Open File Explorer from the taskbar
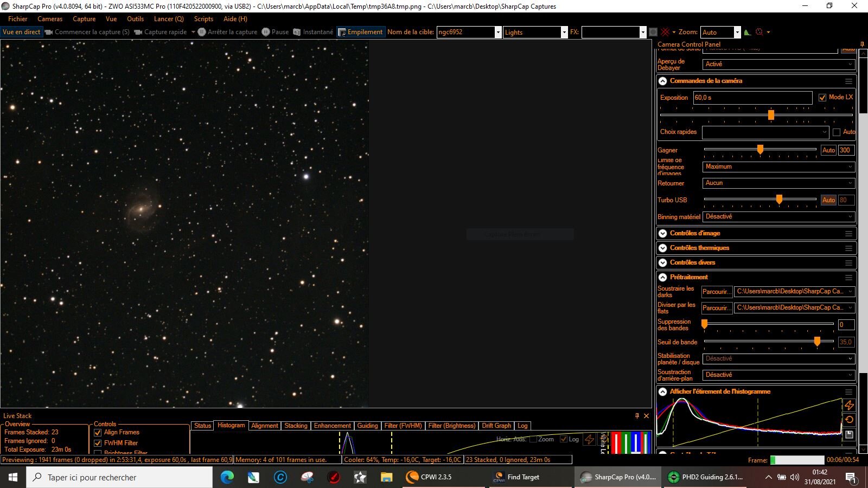 [x=386, y=477]
